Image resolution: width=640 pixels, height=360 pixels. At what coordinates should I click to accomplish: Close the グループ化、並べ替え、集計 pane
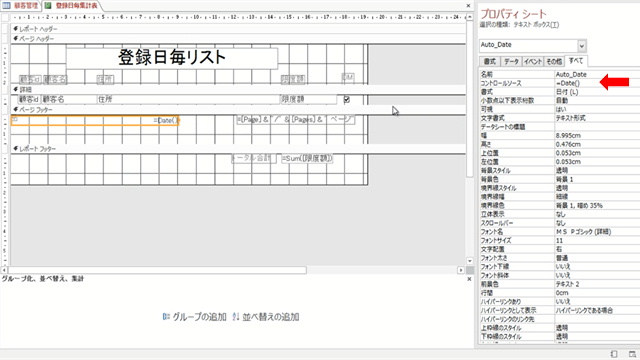[x=469, y=279]
